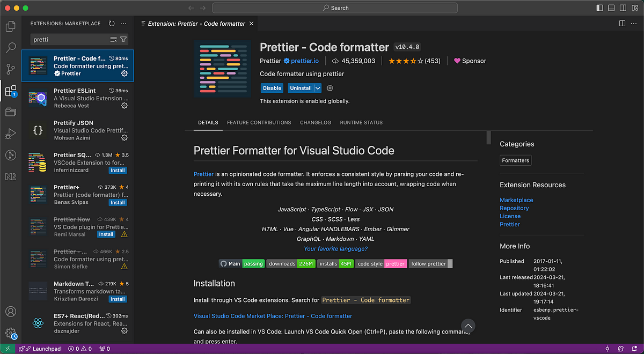Refresh the extensions marketplace list

coord(112,24)
